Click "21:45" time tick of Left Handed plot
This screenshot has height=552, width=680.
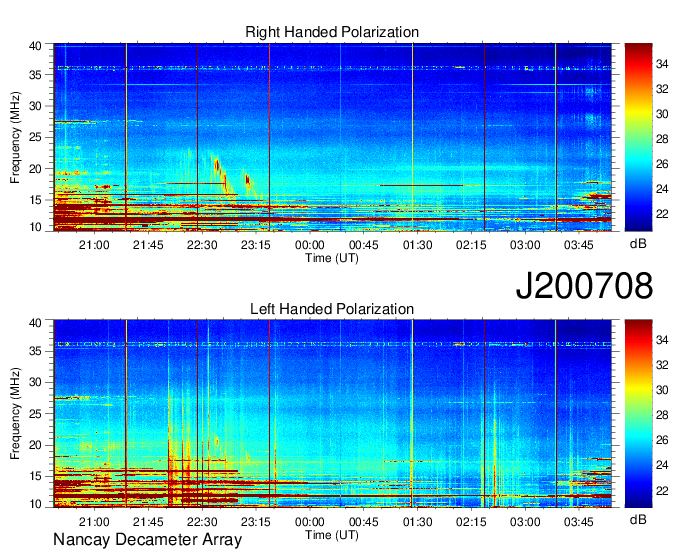click(x=148, y=521)
